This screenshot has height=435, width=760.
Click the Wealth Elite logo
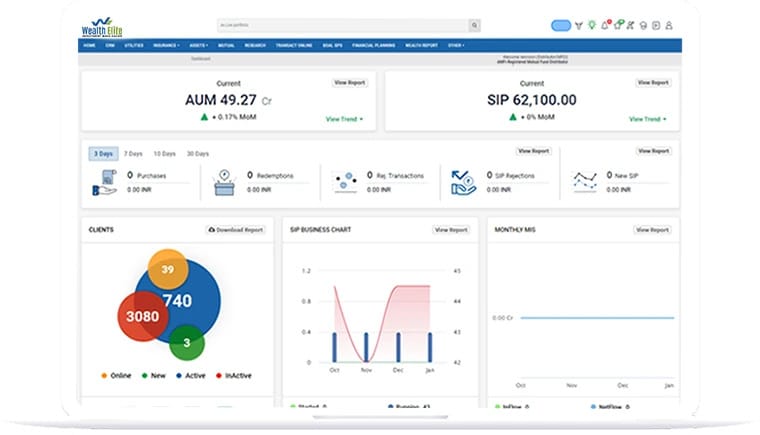point(100,26)
